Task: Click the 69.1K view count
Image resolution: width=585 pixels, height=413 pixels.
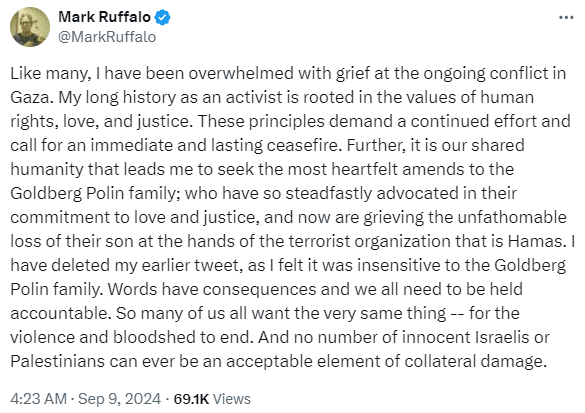Action: tap(191, 399)
